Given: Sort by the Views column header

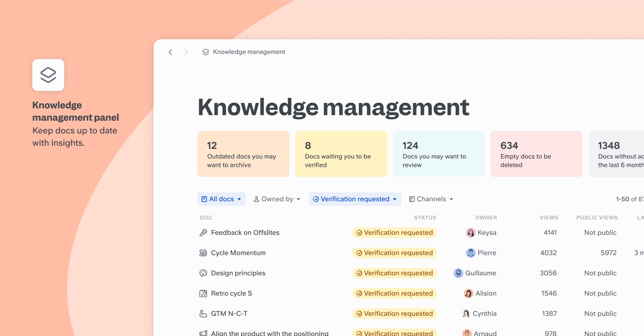Looking at the screenshot, I should (549, 218).
